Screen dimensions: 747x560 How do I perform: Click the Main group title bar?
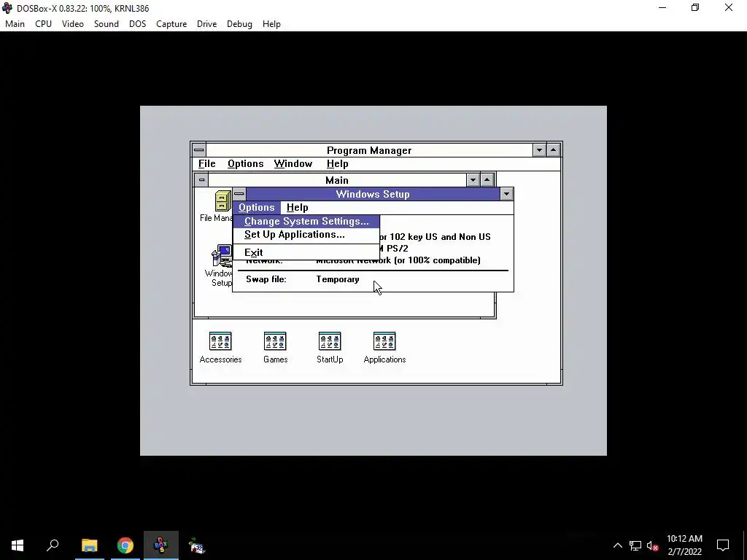pyautogui.click(x=337, y=180)
